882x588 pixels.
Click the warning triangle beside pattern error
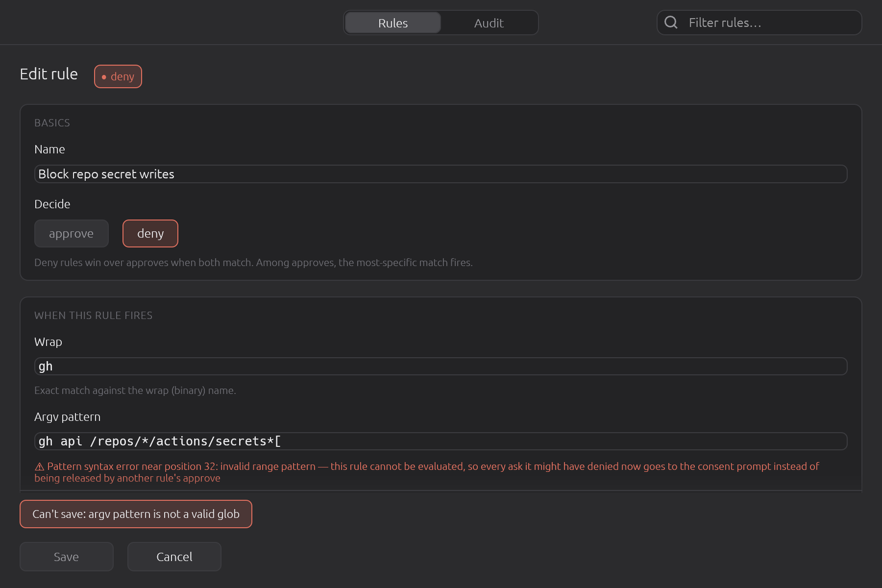pos(40,466)
